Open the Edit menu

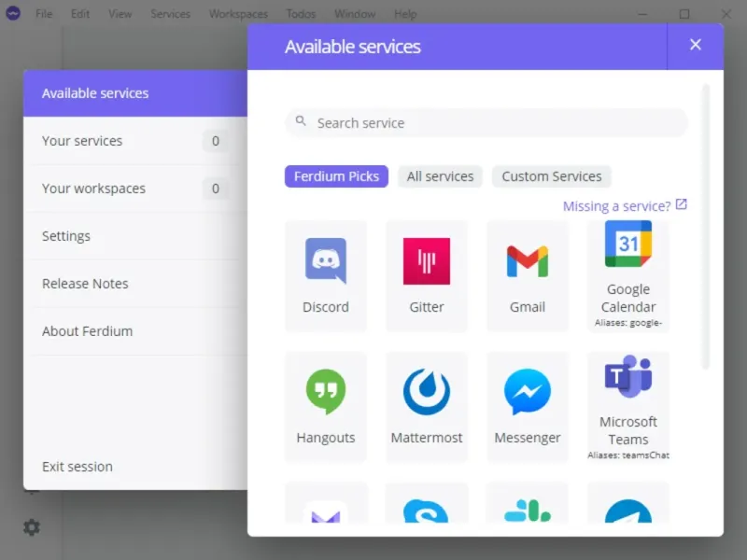[80, 14]
